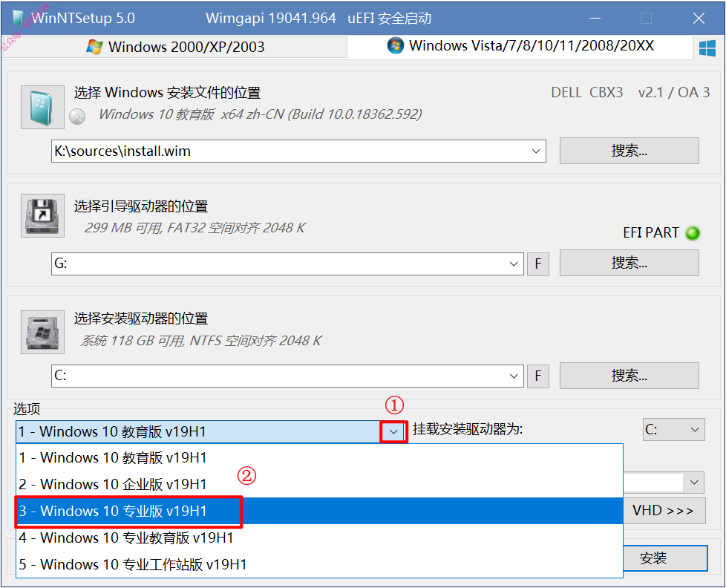Click the blue Windows logo at top right

pyautogui.click(x=707, y=48)
